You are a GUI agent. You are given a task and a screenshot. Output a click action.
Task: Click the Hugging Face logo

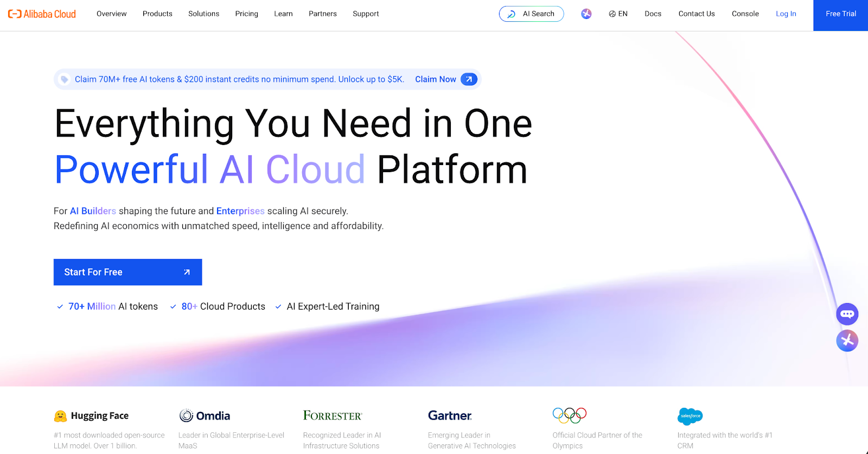tap(91, 416)
